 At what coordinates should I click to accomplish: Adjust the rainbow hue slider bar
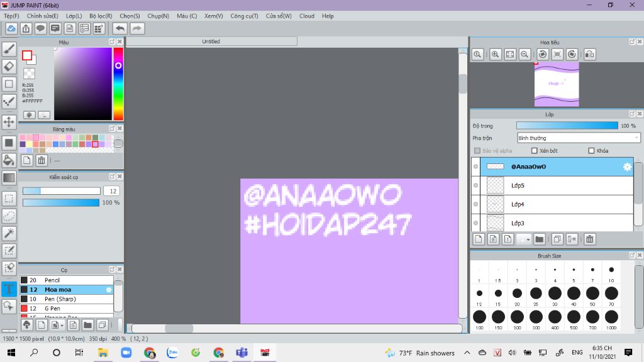click(x=118, y=84)
